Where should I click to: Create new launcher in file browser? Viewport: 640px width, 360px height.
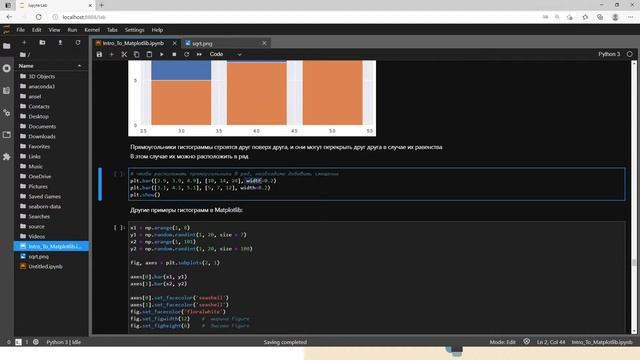point(24,42)
